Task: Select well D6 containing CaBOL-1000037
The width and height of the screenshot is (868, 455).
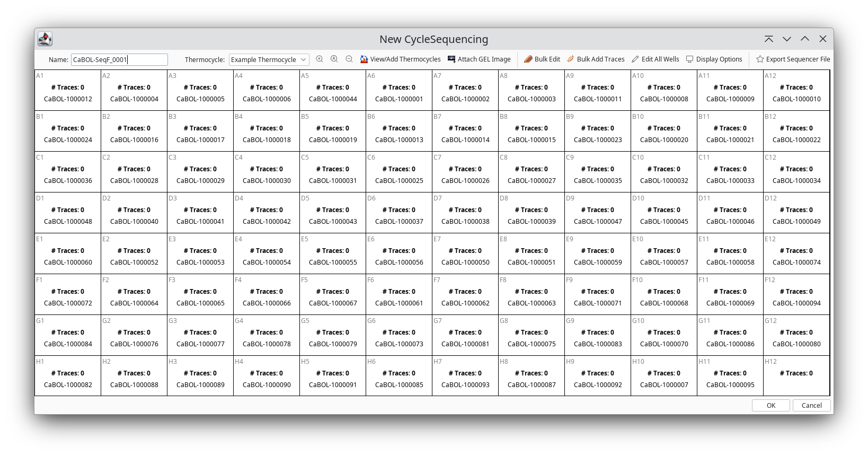Action: click(x=399, y=213)
